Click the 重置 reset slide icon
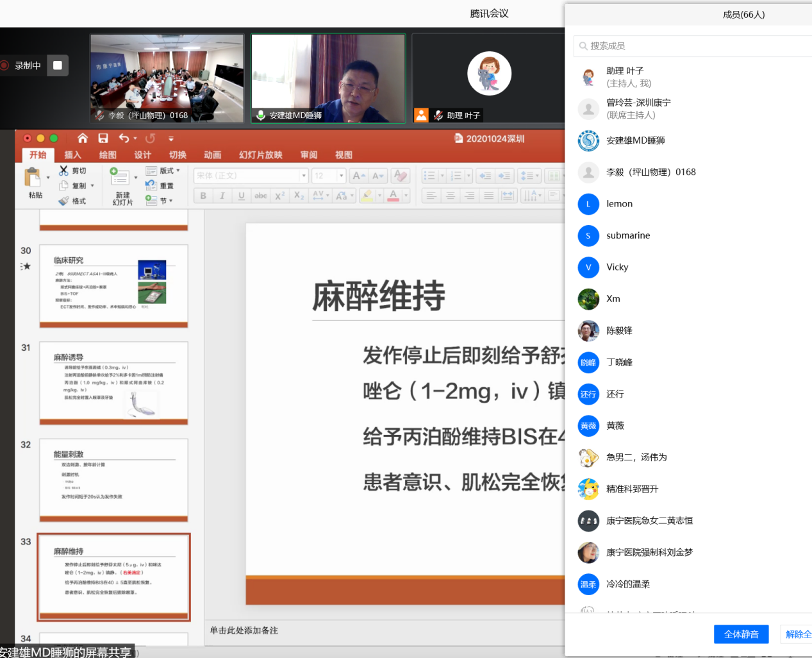This screenshot has width=812, height=658. coord(151,185)
